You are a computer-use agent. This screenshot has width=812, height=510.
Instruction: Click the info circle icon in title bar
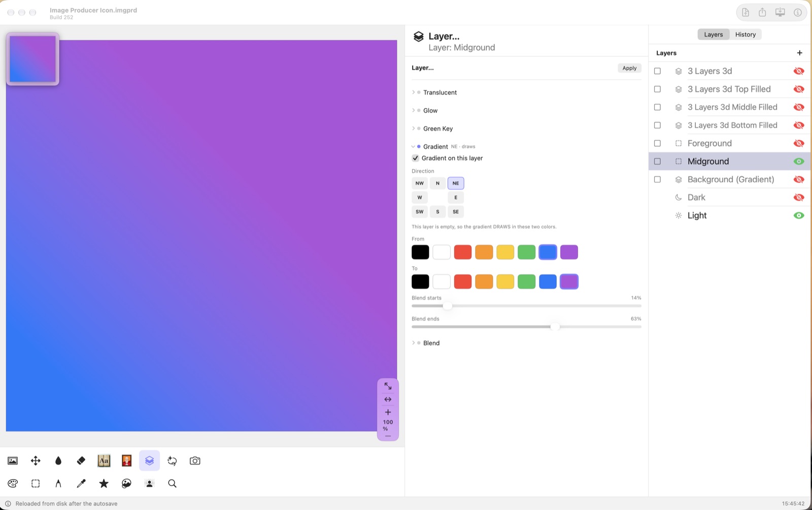[x=798, y=12]
